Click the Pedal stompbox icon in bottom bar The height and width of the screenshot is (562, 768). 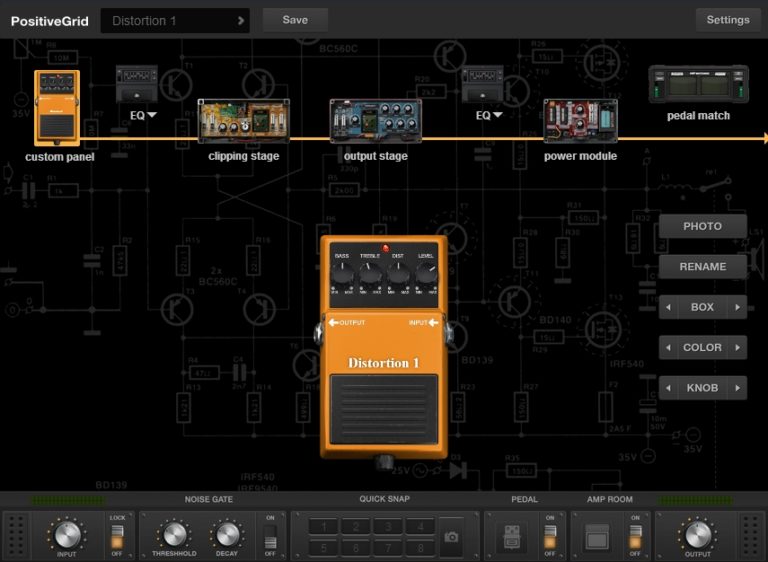coord(512,537)
